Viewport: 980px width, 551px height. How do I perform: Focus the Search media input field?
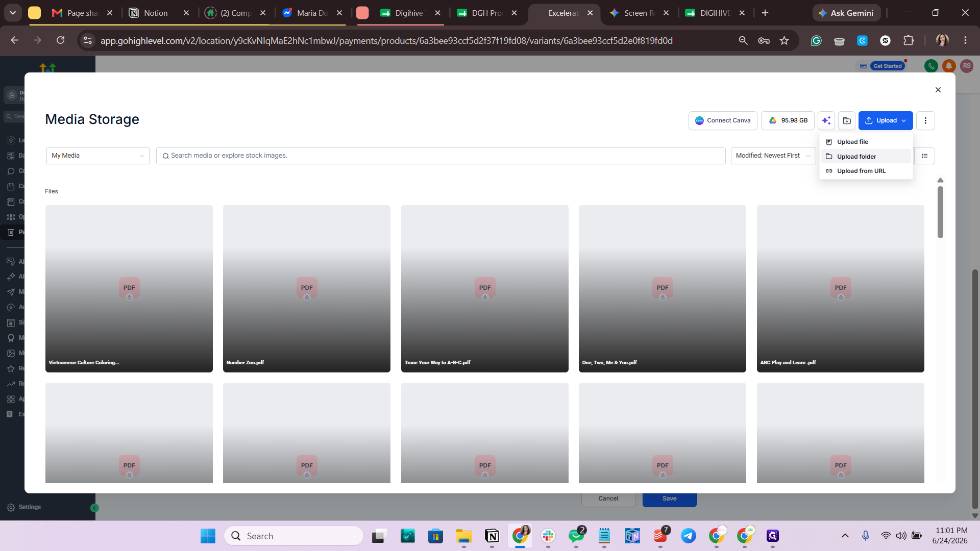(440, 156)
